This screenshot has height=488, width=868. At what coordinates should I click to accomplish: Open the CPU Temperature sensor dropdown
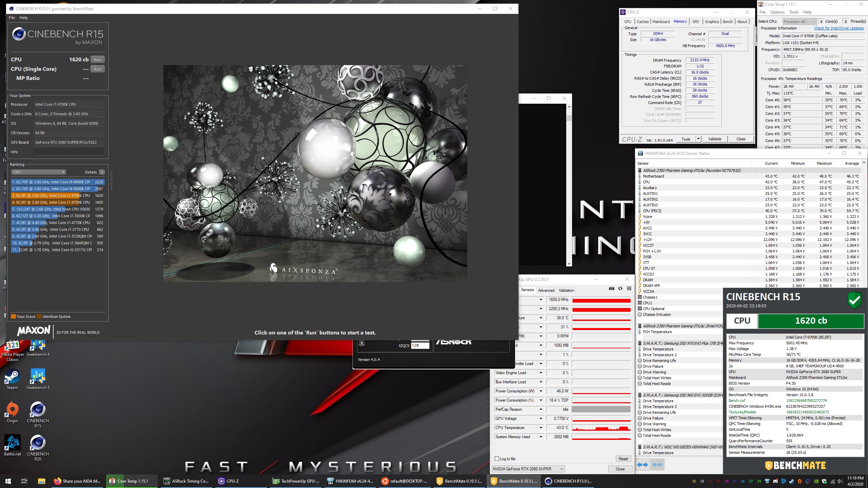pyautogui.click(x=541, y=428)
